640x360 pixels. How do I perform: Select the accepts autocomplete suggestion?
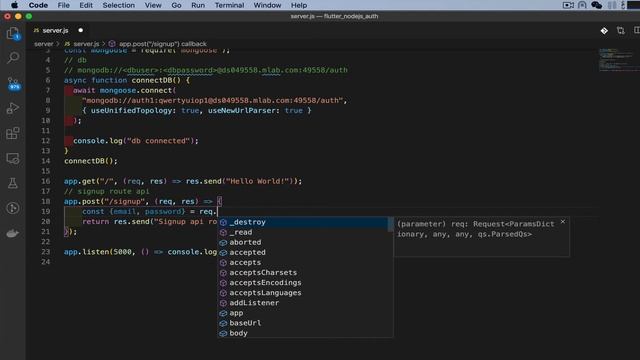[x=305, y=262]
